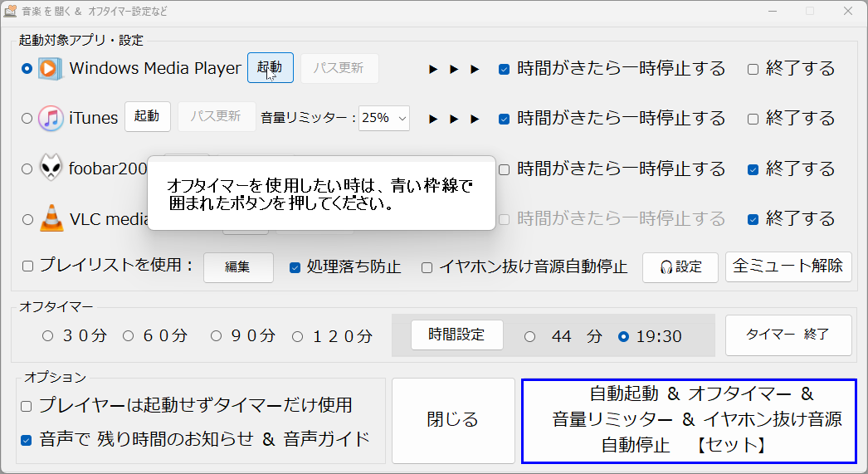Minimize the 音楽を聞く window
The image size is (868, 474).
773,11
